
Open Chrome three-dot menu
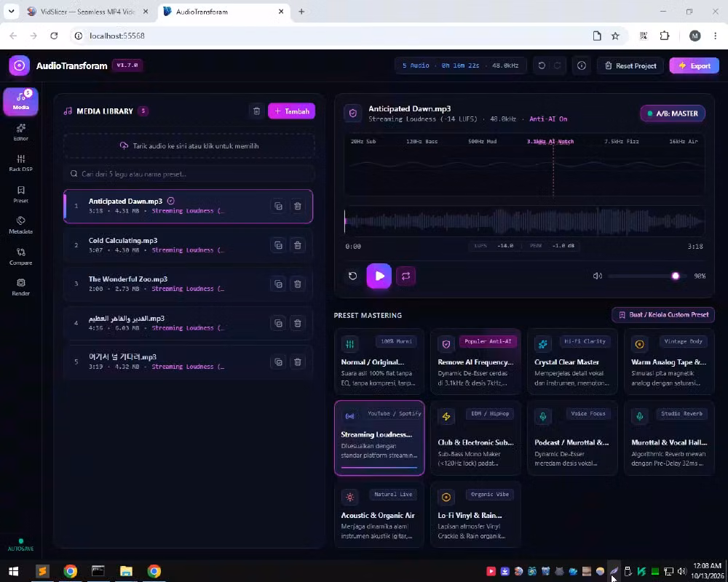pos(715,36)
